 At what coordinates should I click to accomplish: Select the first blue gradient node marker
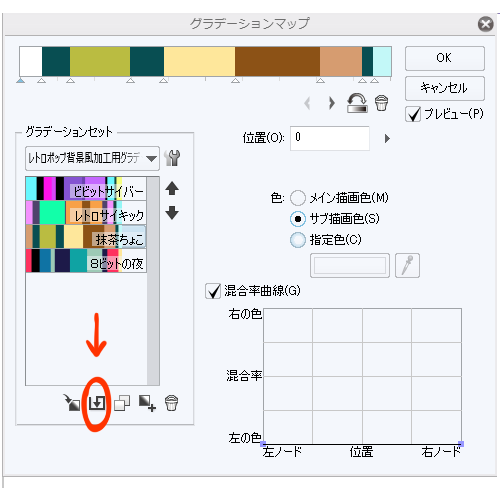click(21, 80)
